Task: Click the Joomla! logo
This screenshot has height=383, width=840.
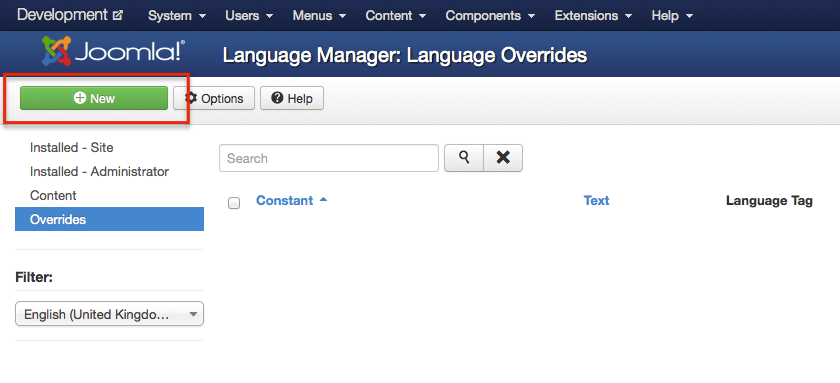Action: point(114,52)
